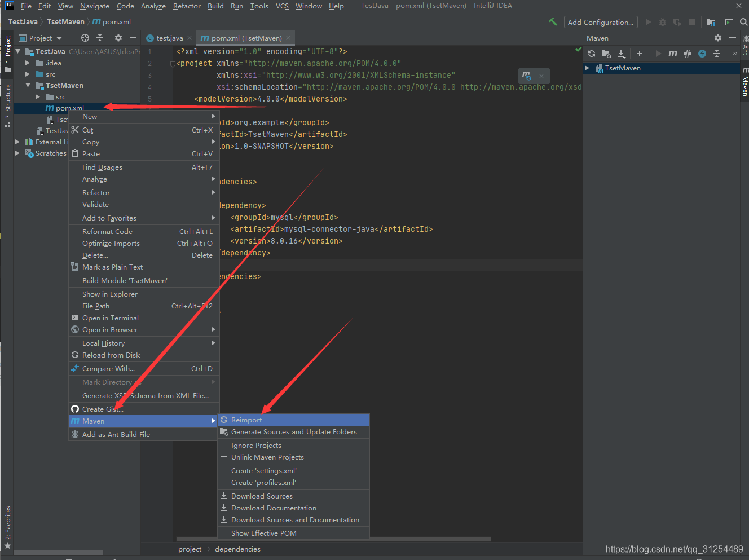
Task: Open Search Everywhere magnifier
Action: pos(743,22)
